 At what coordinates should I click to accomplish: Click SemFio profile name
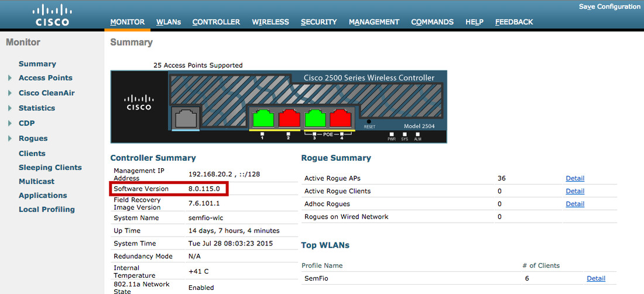point(317,278)
